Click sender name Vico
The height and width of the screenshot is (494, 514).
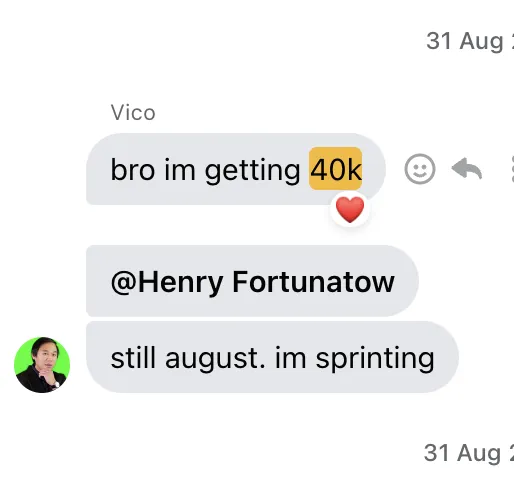click(x=133, y=113)
